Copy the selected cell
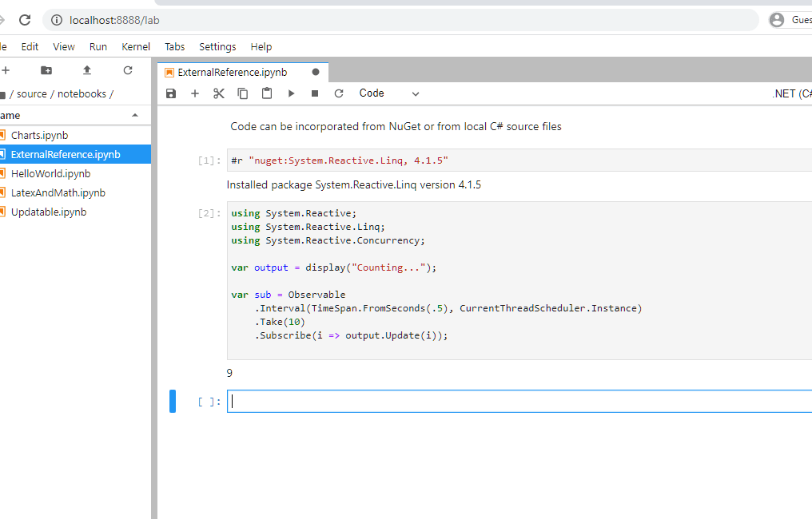This screenshot has width=812, height=519. point(243,93)
